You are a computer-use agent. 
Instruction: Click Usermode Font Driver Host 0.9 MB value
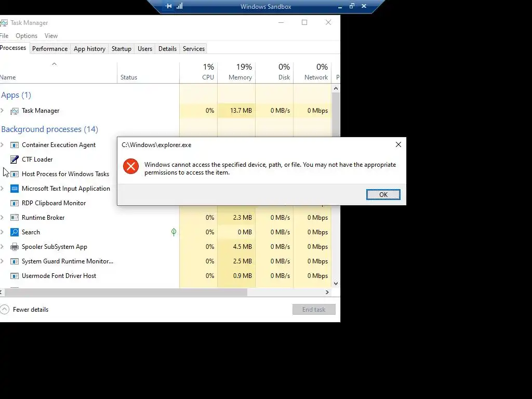tap(242, 276)
